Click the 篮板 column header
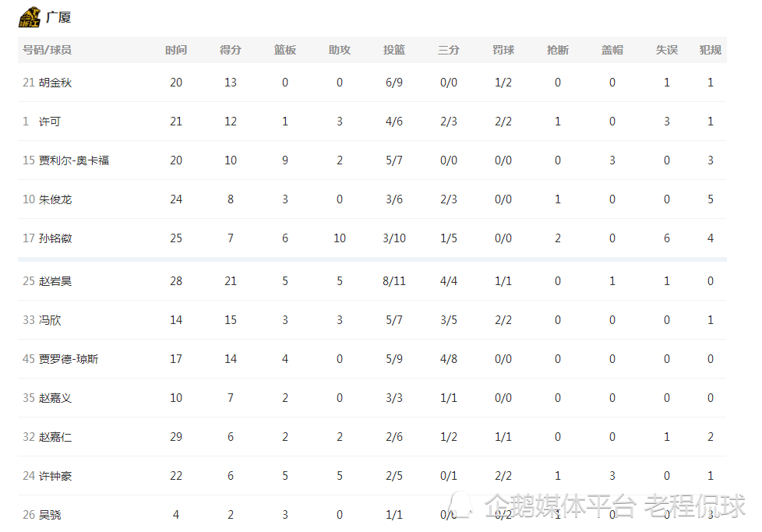Image resolution: width=762 pixels, height=532 pixels. tap(285, 50)
